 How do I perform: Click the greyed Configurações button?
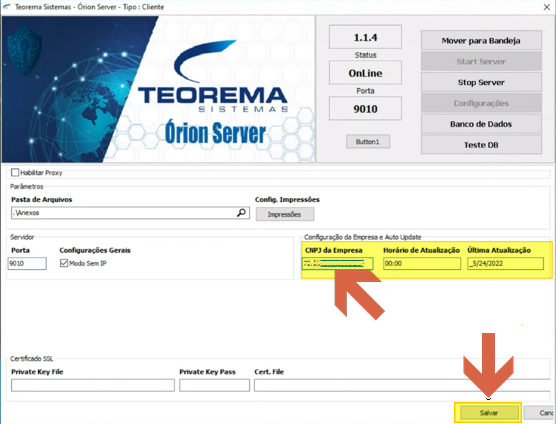481,103
